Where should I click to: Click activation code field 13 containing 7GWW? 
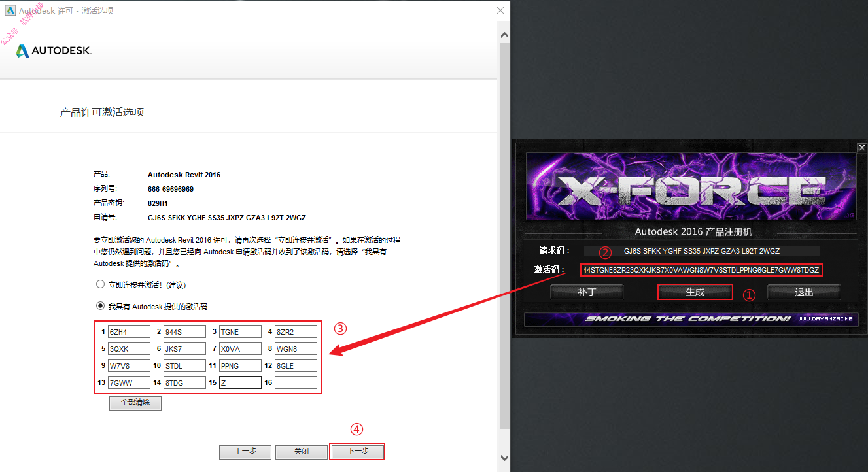pos(129,382)
